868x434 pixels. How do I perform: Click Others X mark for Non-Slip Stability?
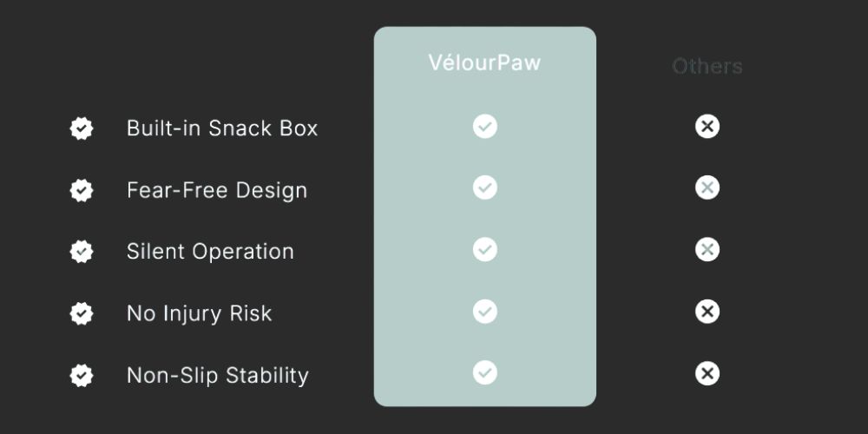(707, 373)
